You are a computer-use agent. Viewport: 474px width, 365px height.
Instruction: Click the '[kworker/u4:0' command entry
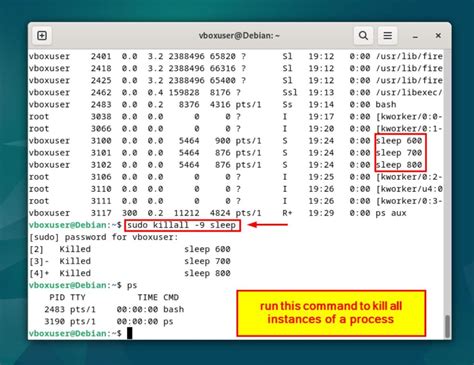click(x=409, y=189)
